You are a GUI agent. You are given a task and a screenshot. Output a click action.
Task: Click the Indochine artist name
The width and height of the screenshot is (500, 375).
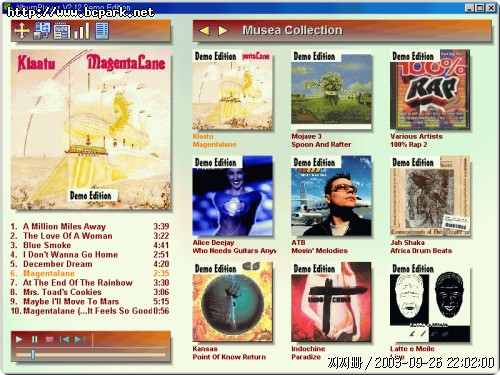click(308, 349)
